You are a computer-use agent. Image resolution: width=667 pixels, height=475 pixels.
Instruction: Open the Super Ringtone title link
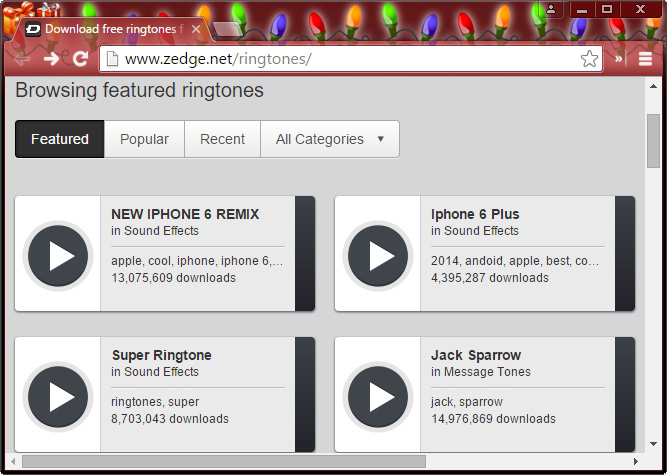tap(162, 355)
